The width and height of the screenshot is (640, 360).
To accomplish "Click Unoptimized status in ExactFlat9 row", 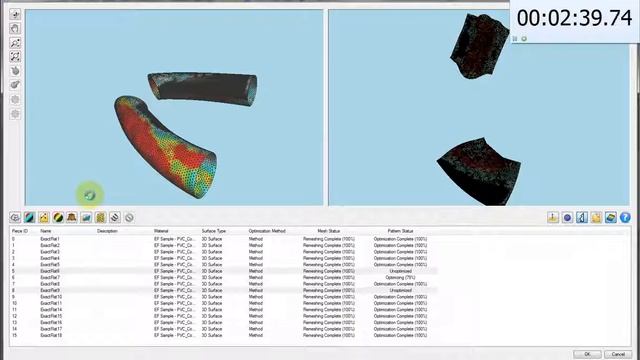I will click(400, 290).
